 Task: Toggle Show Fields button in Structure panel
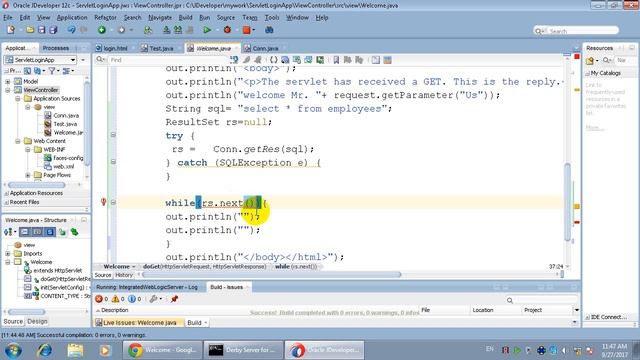pos(37,232)
